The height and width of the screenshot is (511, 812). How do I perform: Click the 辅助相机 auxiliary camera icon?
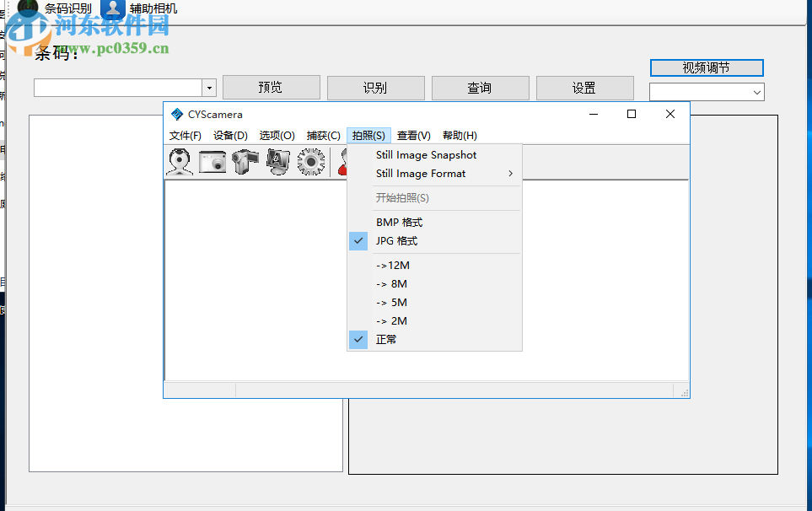113,8
